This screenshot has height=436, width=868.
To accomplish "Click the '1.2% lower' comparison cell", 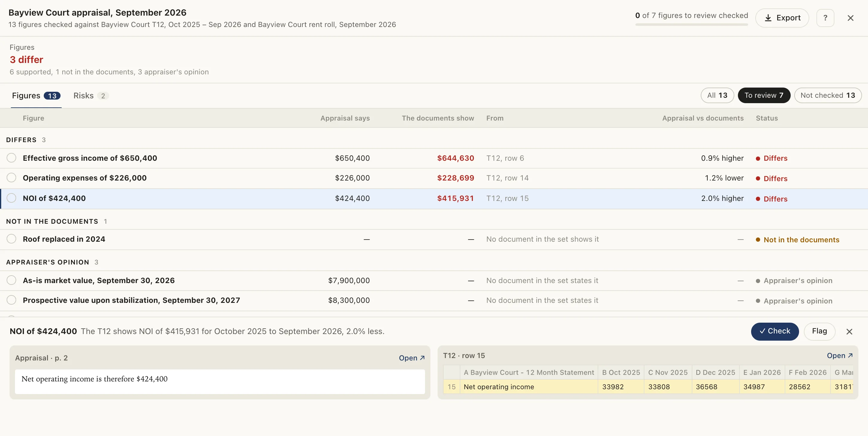I will click(x=724, y=178).
